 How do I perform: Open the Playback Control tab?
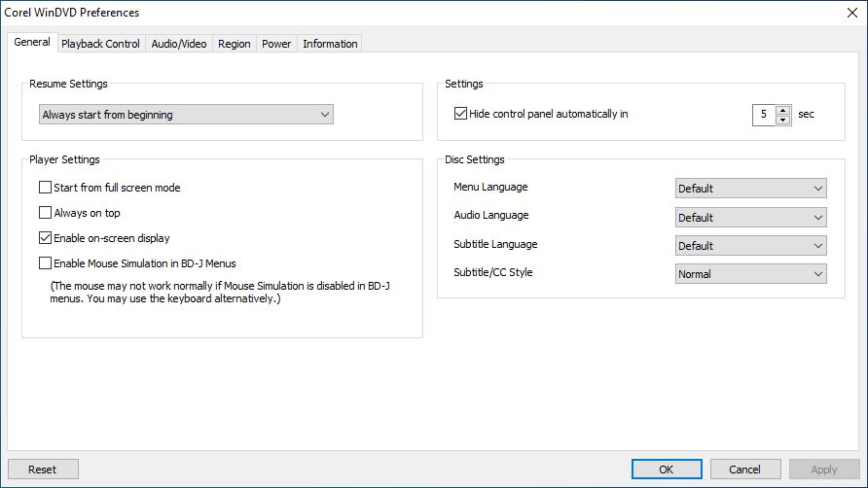coord(100,44)
